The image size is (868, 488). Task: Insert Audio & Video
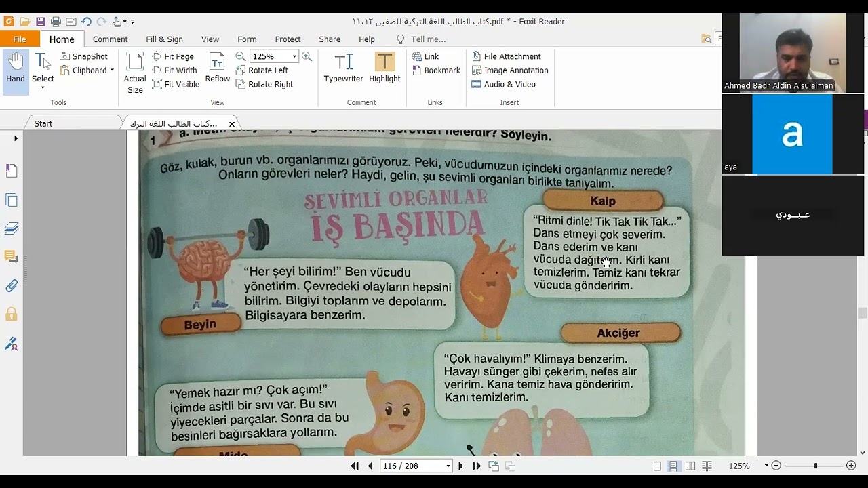coord(503,84)
